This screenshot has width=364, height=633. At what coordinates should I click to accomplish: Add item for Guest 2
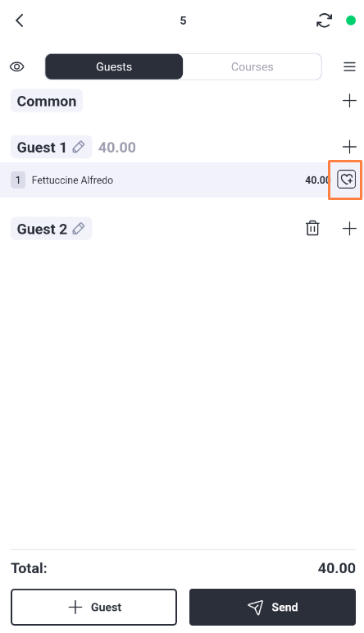349,229
